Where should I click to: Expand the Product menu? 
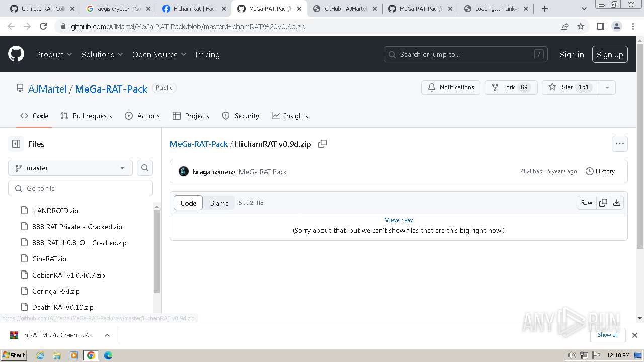coord(54,54)
